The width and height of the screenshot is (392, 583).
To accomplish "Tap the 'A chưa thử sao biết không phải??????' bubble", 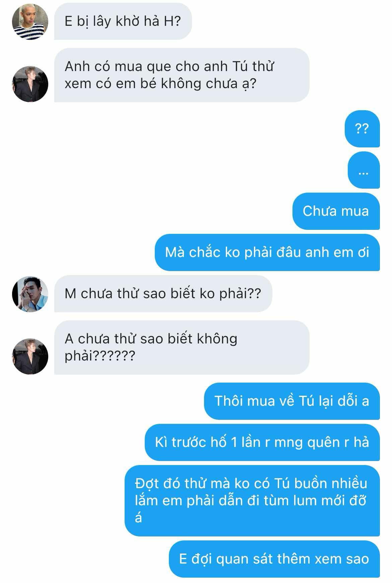I will pos(182,347).
